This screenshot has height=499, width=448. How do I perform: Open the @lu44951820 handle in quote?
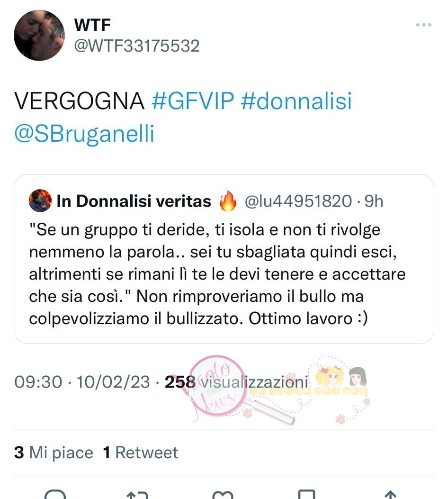298,201
